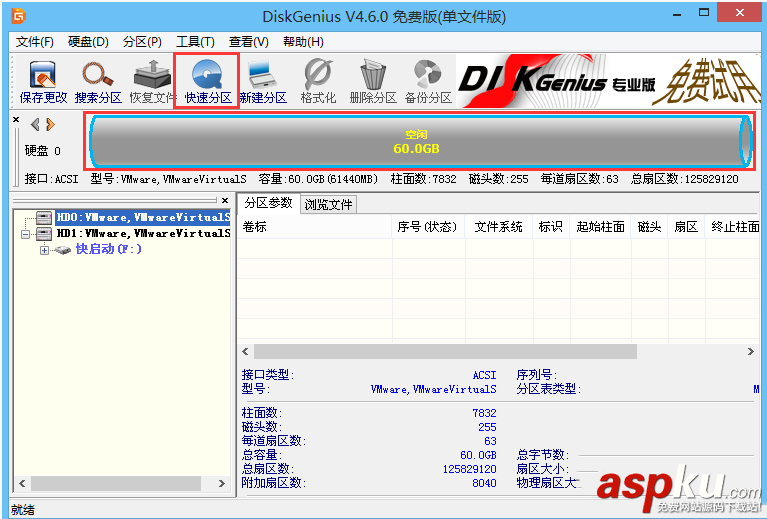The height and width of the screenshot is (519, 767).
Task: Click the DiskGenius app icon in title bar
Action: (x=18, y=16)
